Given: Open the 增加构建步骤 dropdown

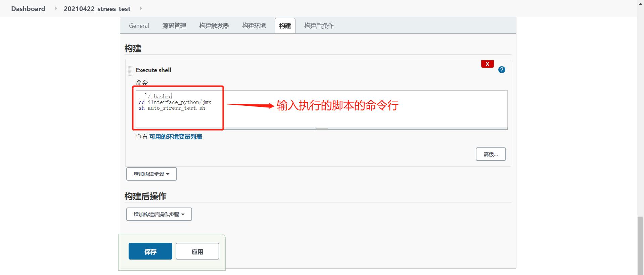Looking at the screenshot, I should 151,174.
